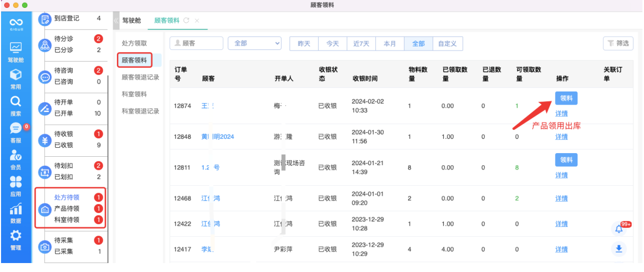Collapse the sidebar with double chevron
Viewport: 644px width, 272px height.
pyautogui.click(x=116, y=21)
